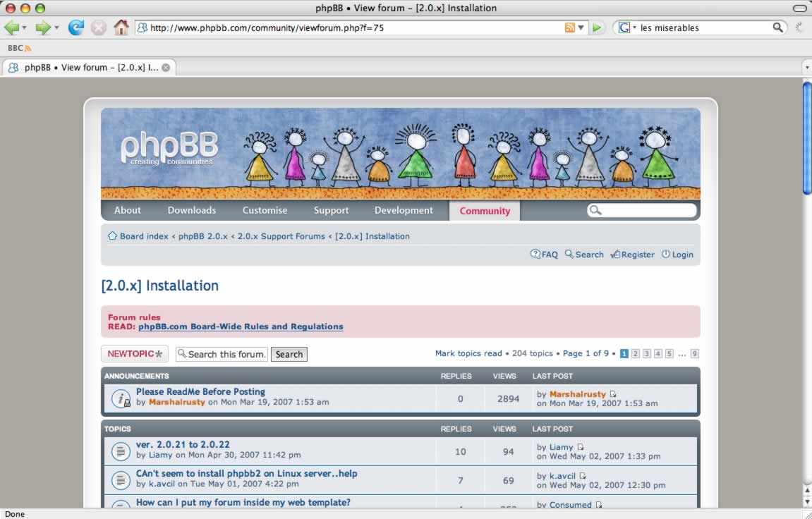Click the magnifier in the browser search box
This screenshot has height=519, width=812.
(778, 28)
